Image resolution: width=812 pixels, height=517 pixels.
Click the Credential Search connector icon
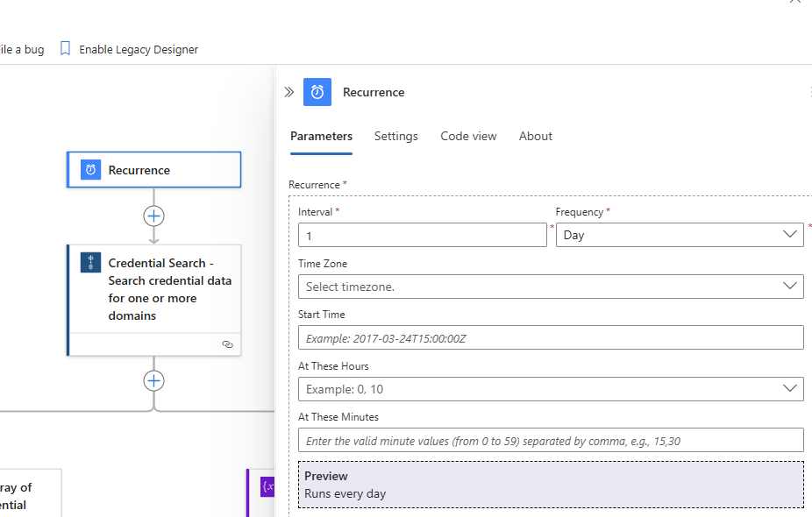tap(90, 263)
